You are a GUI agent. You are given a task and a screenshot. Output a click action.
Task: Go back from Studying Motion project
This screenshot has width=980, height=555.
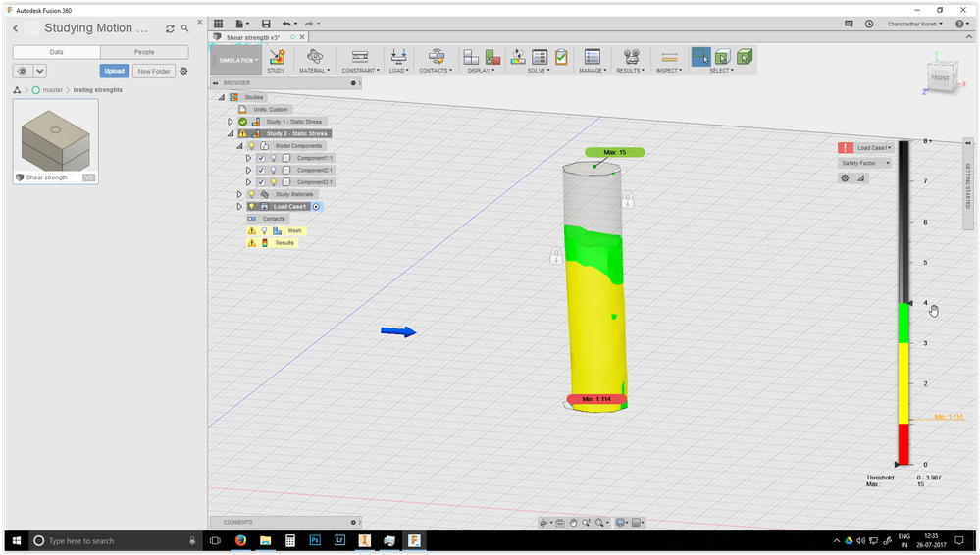click(16, 28)
